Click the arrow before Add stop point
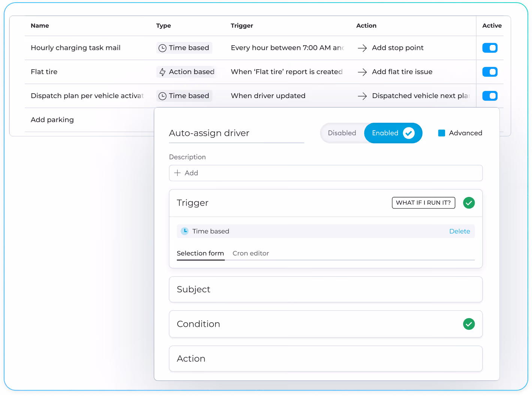This screenshot has height=417, width=532. click(x=362, y=48)
